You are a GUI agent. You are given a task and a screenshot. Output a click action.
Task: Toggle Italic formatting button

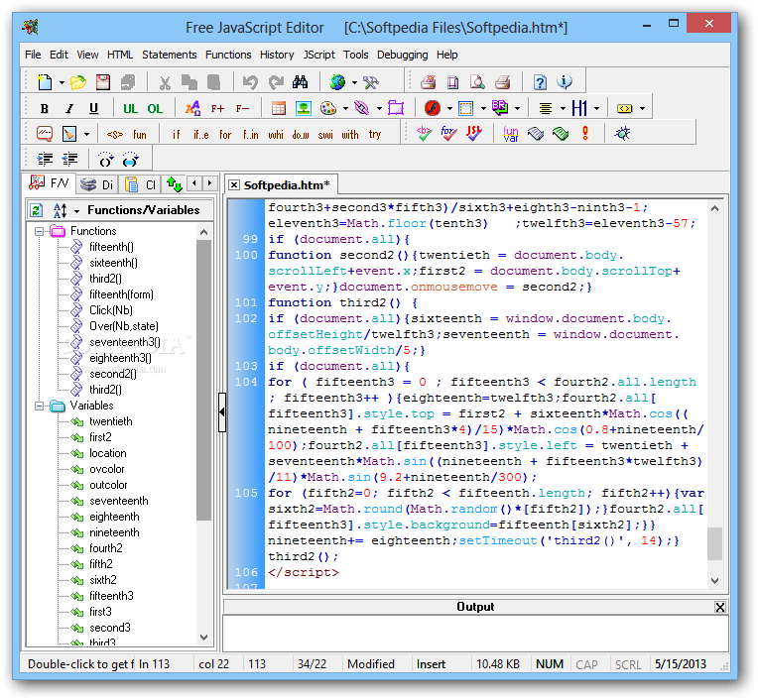coord(68,108)
